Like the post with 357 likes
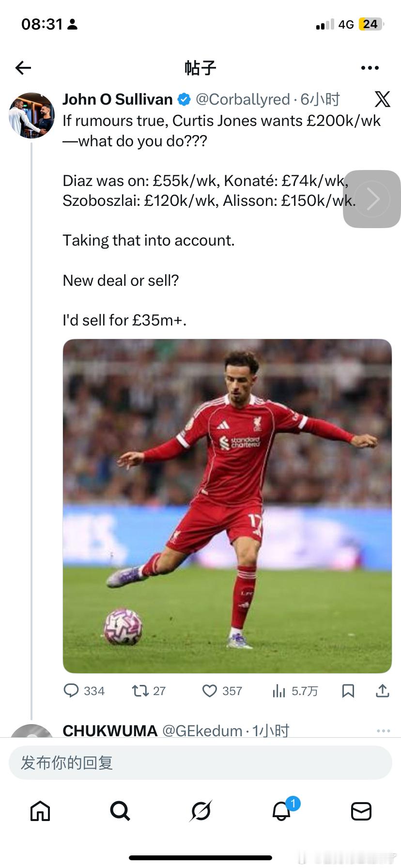 click(209, 690)
